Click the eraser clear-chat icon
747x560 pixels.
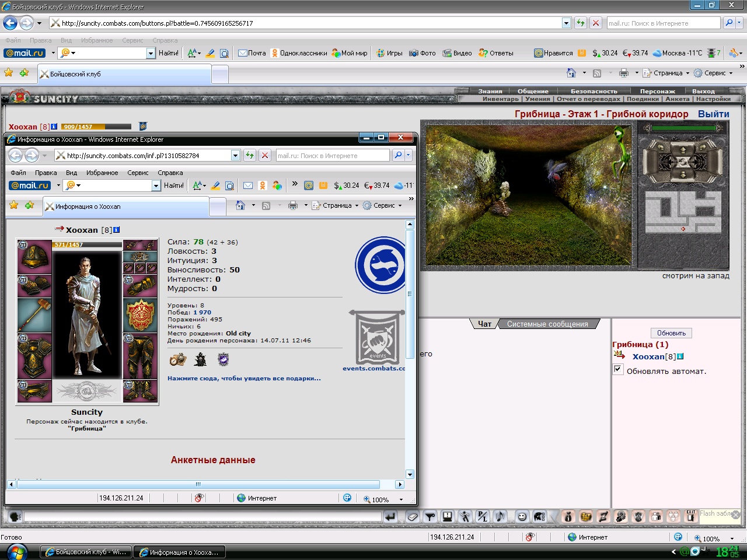413,516
